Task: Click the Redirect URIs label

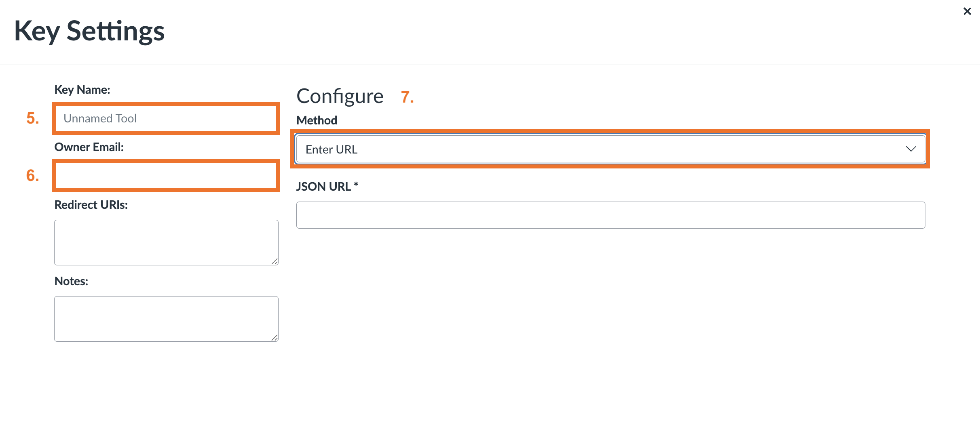Action: [91, 205]
